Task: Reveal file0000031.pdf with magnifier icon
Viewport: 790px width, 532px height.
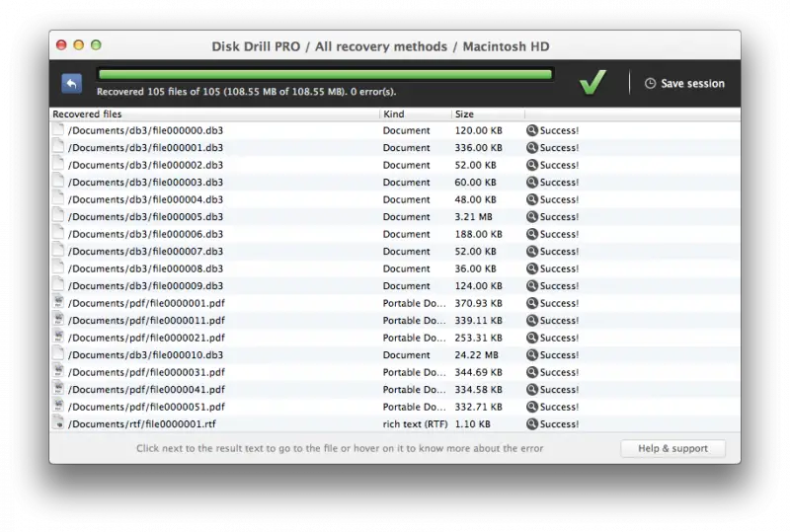Action: (531, 372)
